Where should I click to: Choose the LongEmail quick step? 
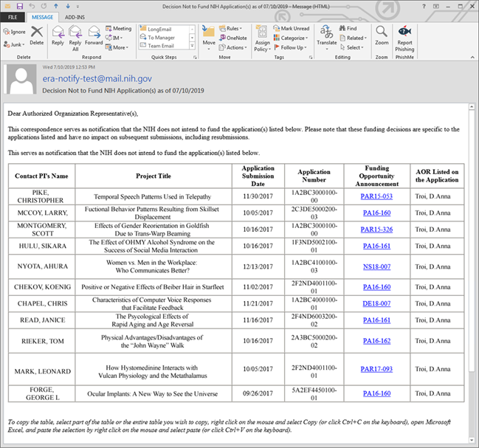coord(164,29)
